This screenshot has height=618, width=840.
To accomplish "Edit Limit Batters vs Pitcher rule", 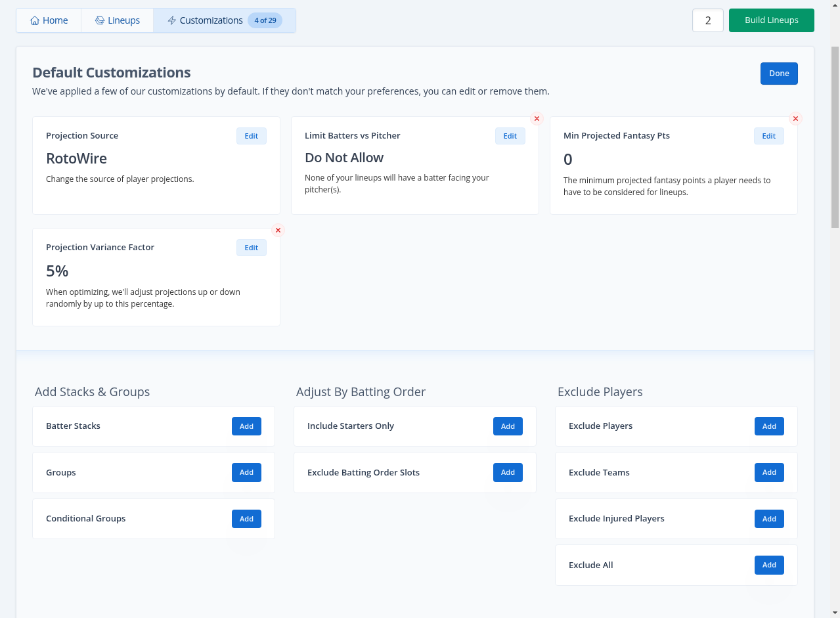I will [510, 136].
